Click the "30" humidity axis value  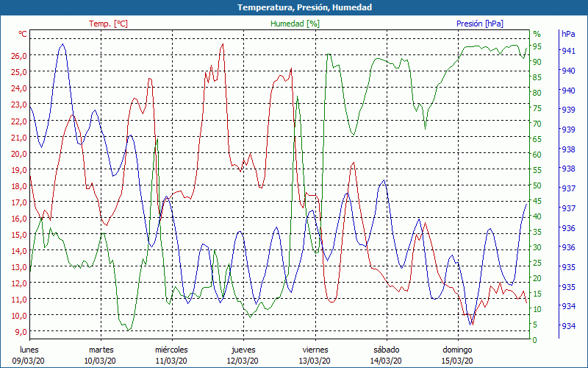point(537,247)
